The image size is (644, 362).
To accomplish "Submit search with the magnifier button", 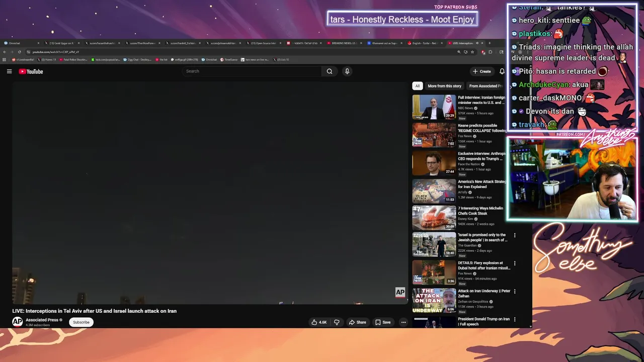I will (330, 71).
